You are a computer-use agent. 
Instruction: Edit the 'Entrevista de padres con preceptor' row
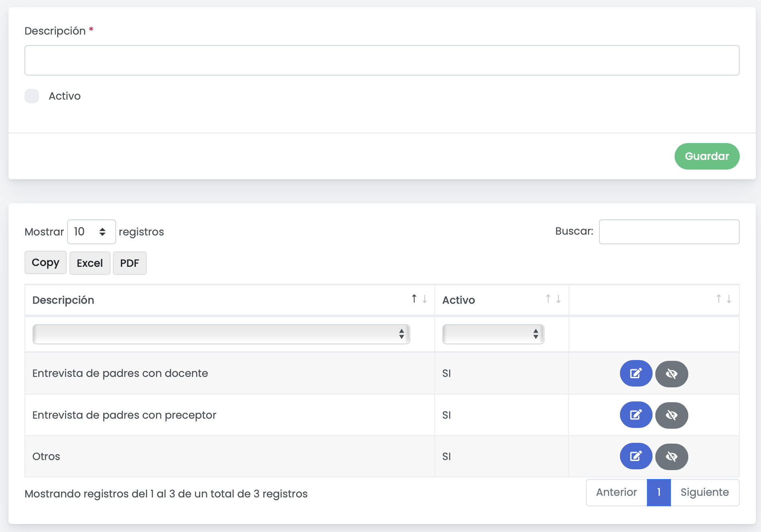(x=636, y=415)
